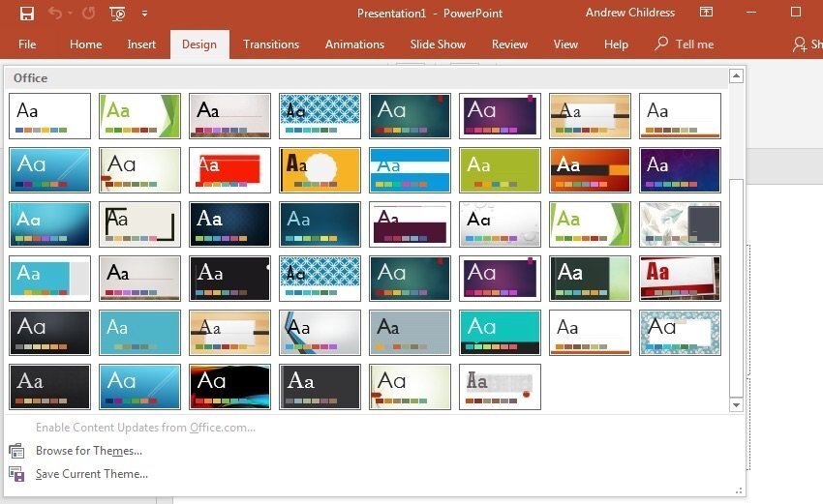This screenshot has width=823, height=504.
Task: Open the Insert ribbon tab
Action: point(141,44)
